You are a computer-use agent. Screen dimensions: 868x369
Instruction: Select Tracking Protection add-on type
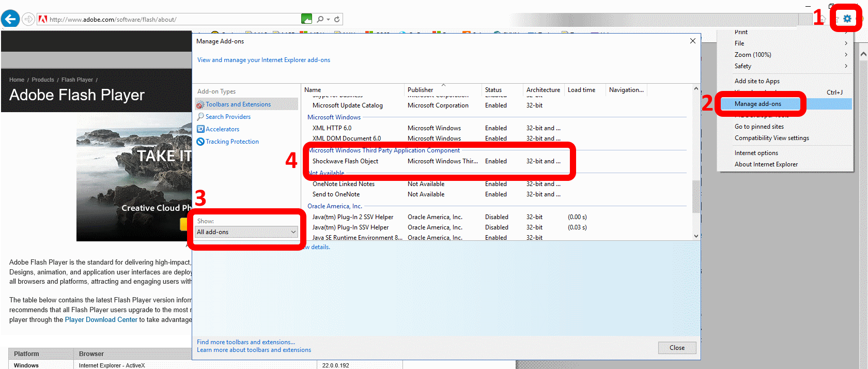(232, 142)
